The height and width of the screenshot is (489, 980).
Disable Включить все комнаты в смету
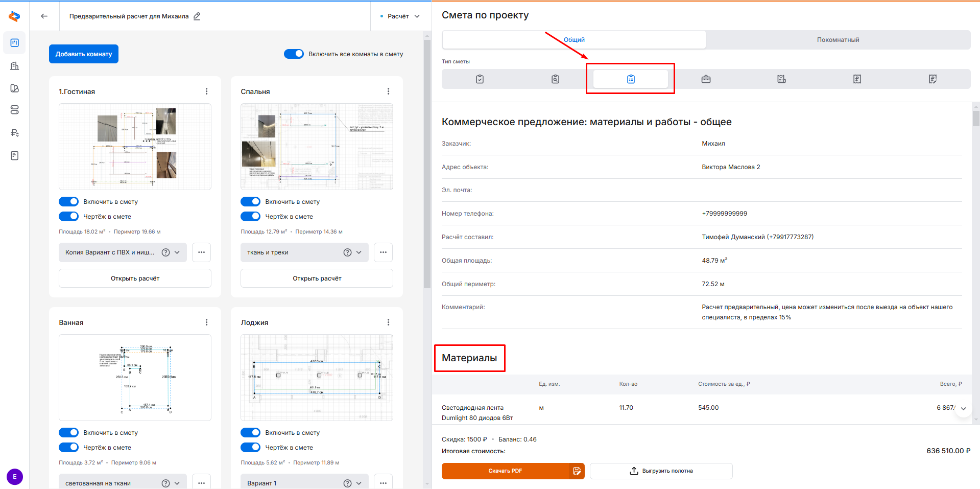(x=294, y=54)
